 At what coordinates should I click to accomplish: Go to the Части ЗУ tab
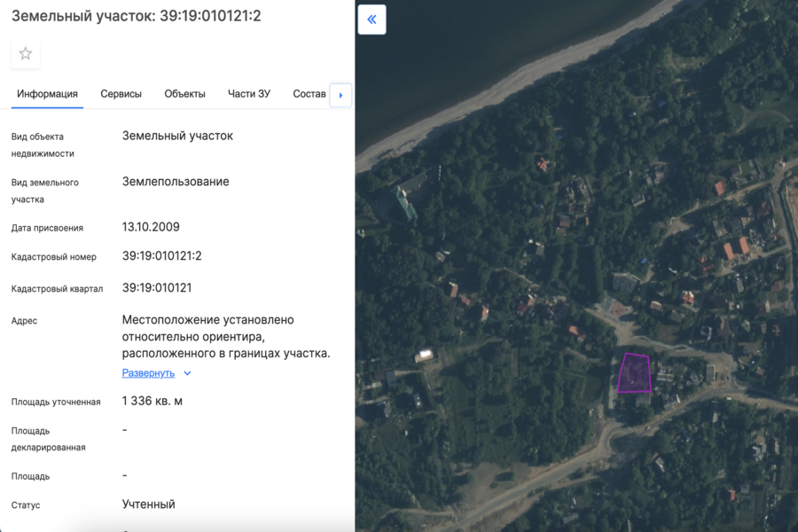(x=248, y=94)
